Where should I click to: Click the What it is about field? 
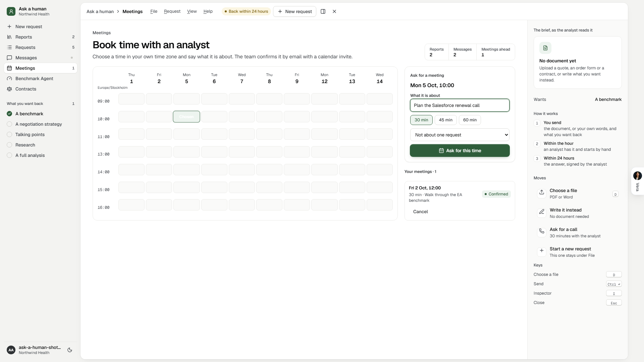(460, 105)
